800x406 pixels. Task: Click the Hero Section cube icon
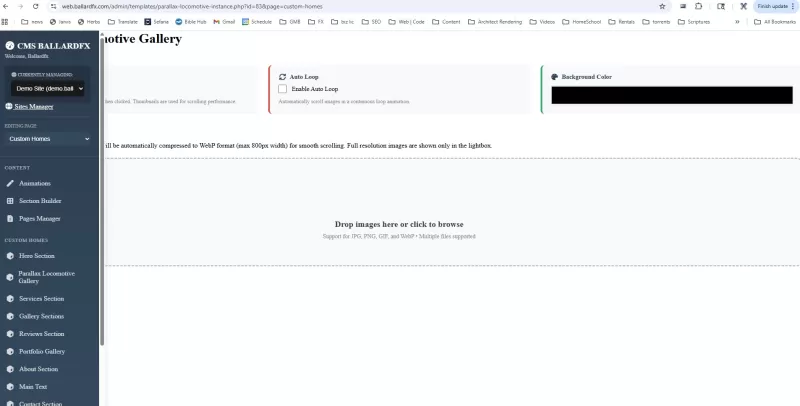10,256
